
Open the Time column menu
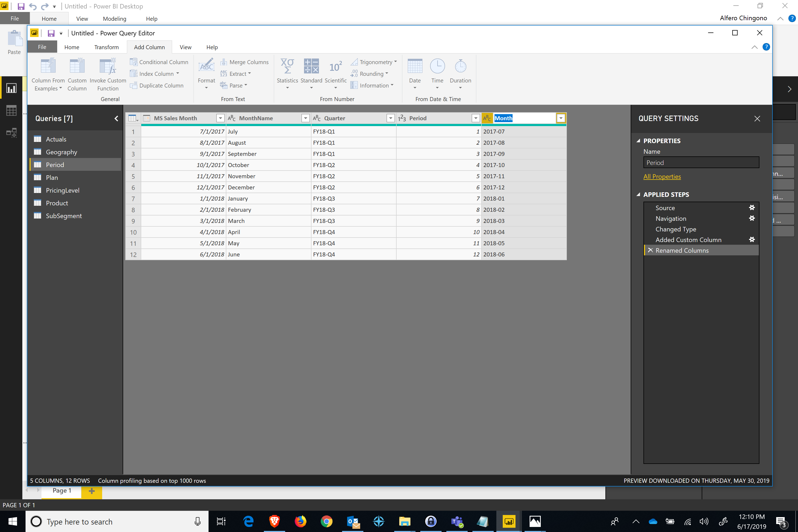point(437,74)
